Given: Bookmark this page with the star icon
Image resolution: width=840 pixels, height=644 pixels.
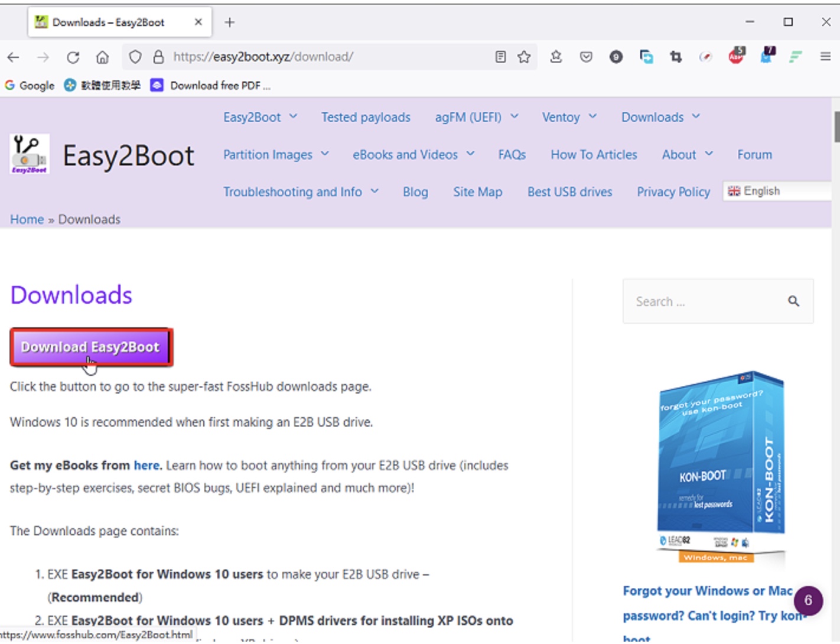Looking at the screenshot, I should click(x=524, y=57).
